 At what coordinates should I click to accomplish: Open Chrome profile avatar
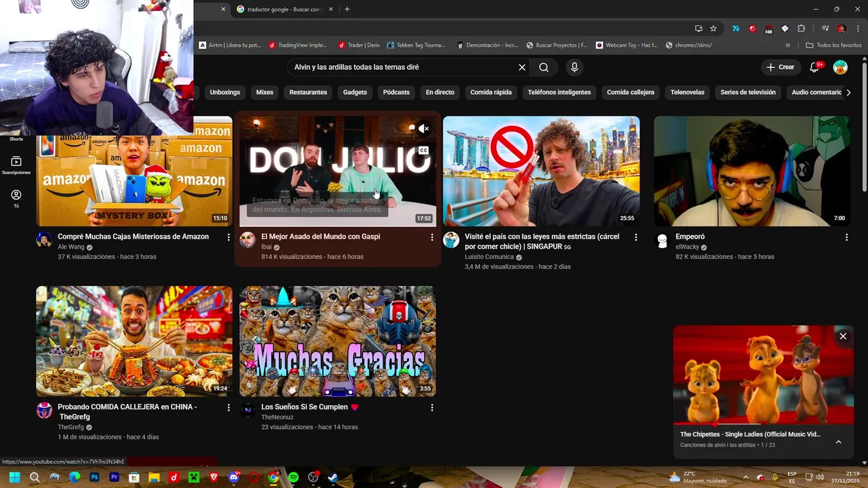pyautogui.click(x=842, y=28)
